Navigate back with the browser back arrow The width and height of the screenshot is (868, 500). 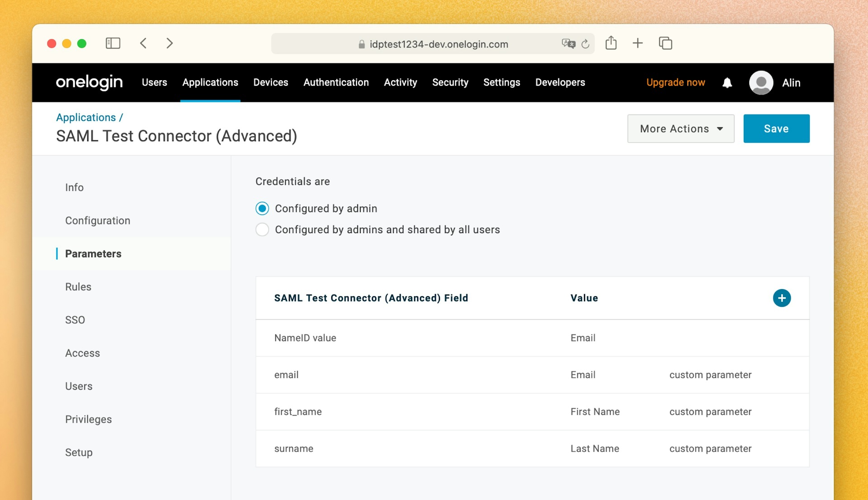point(143,43)
